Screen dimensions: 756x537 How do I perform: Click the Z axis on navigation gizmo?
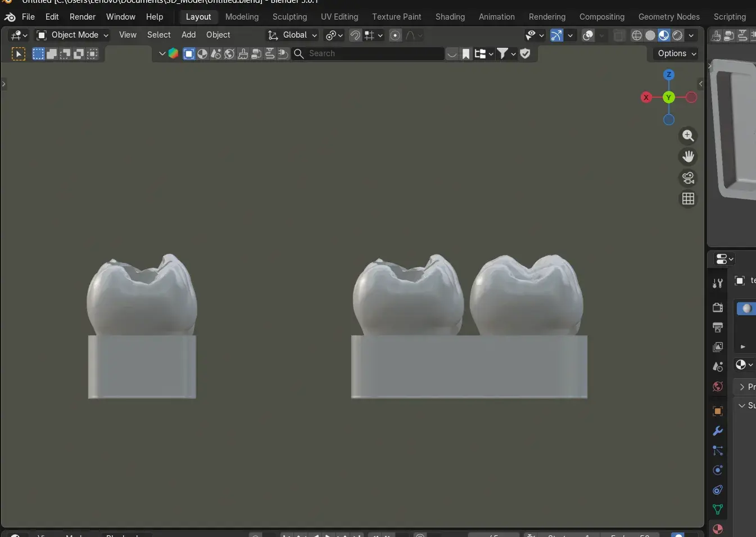(668, 75)
